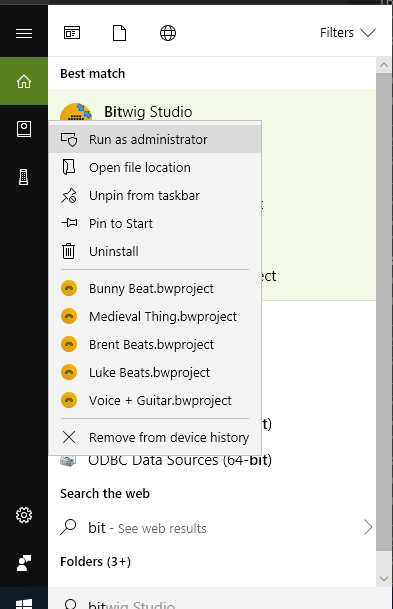Open the hamburger menu in the sidebar
The width and height of the screenshot is (393, 609).
point(24,33)
